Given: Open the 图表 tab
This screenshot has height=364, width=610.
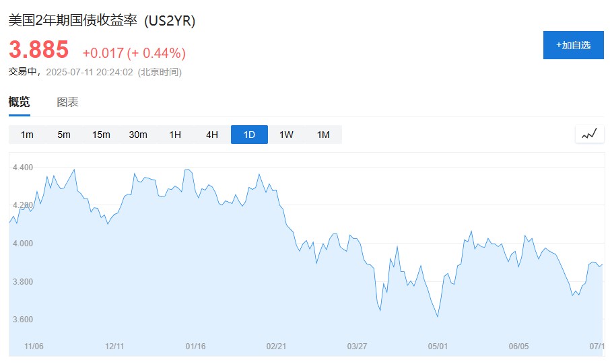Looking at the screenshot, I should 67,102.
